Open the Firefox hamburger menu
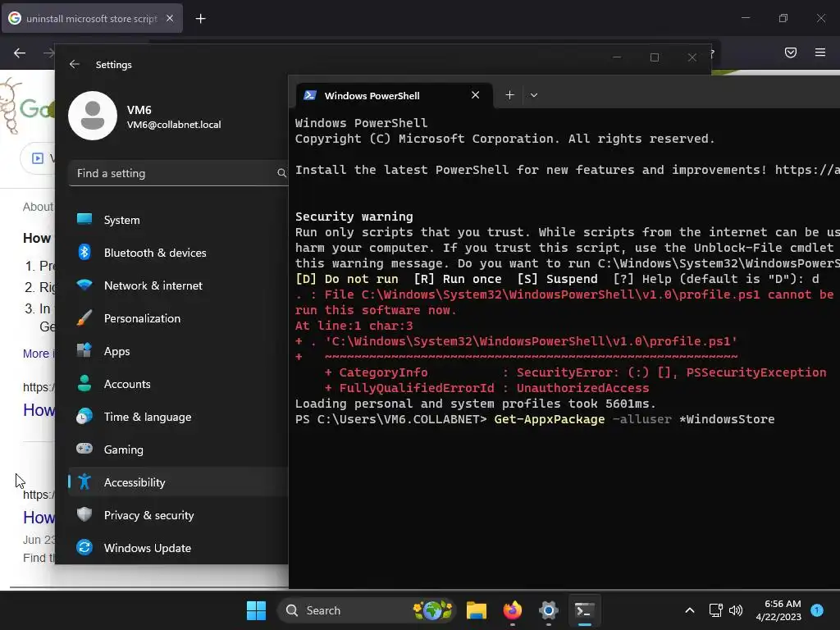This screenshot has height=630, width=840. 820,52
